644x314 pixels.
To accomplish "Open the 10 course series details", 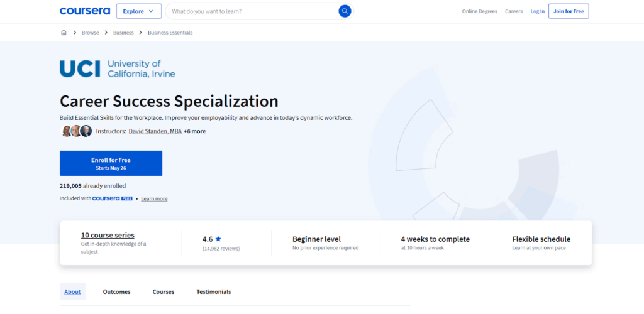I will tap(108, 235).
